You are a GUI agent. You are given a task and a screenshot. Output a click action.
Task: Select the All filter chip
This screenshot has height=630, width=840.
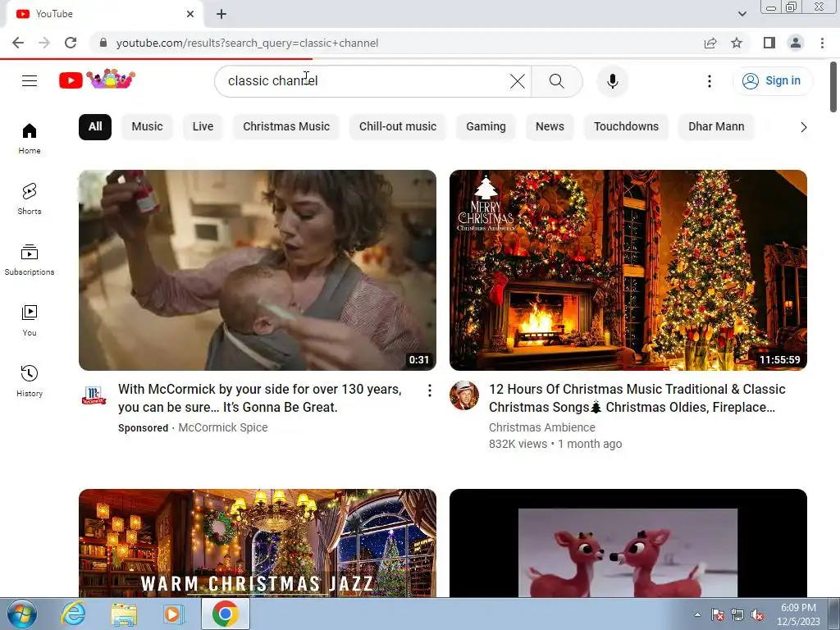click(95, 127)
